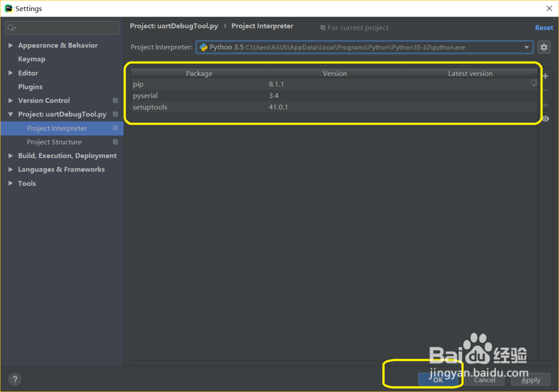Click the plus icon to install package
Image resolution: width=559 pixels, height=392 pixels.
(546, 76)
